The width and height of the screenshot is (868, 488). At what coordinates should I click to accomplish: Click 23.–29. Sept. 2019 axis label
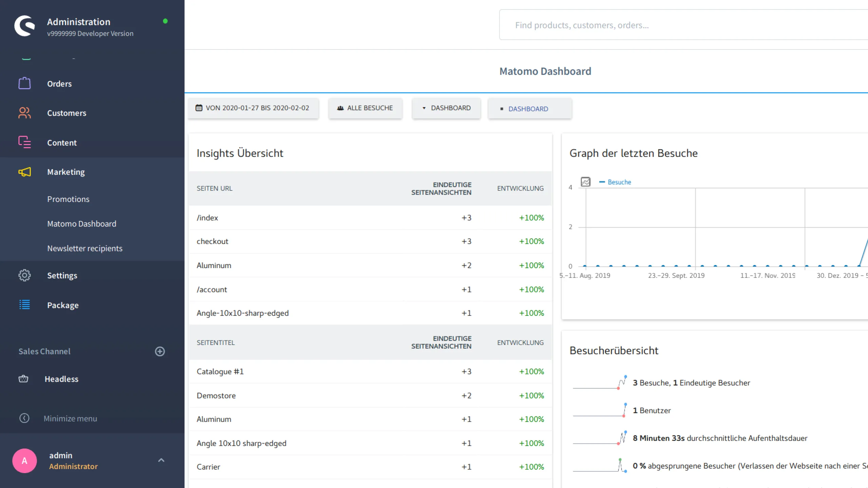click(676, 276)
